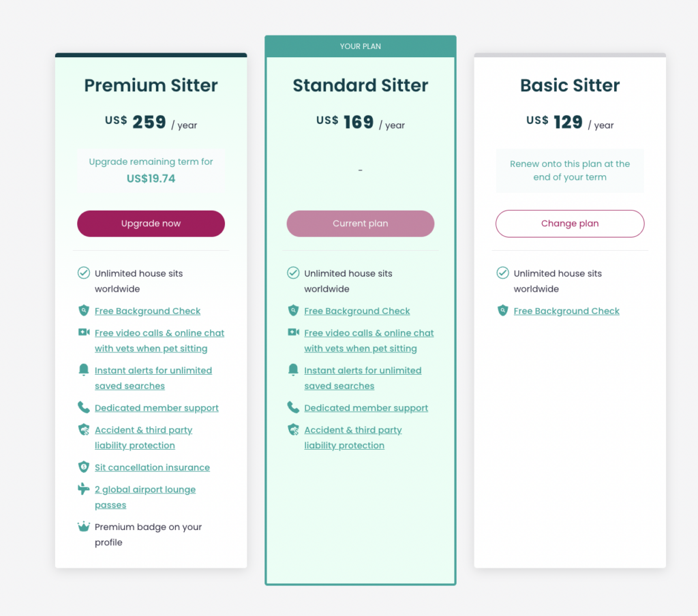Screen dimensions: 698x616
Task: Open Premium Sitter's Accident & third party link
Action: point(143,437)
